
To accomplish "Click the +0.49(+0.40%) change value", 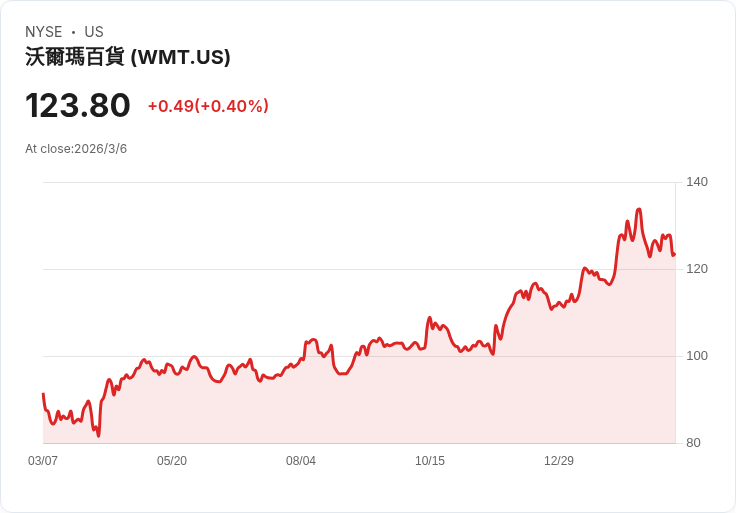I will click(208, 106).
